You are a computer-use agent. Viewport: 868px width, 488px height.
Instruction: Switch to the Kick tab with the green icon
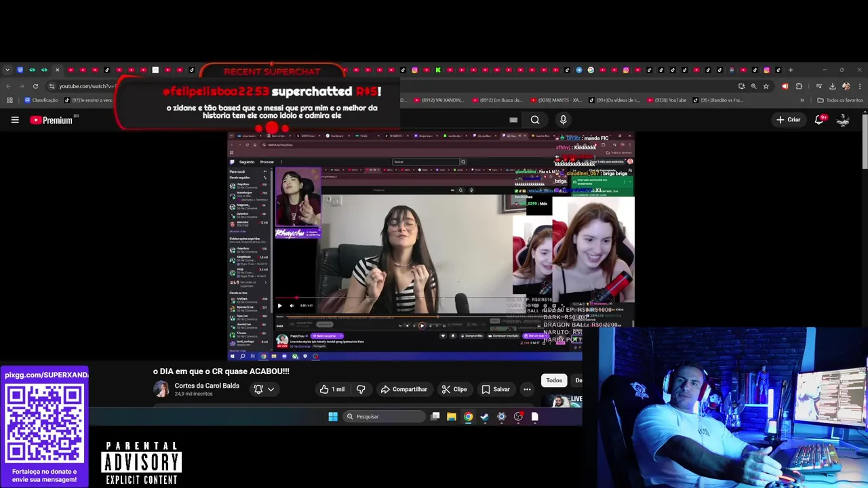[438, 70]
